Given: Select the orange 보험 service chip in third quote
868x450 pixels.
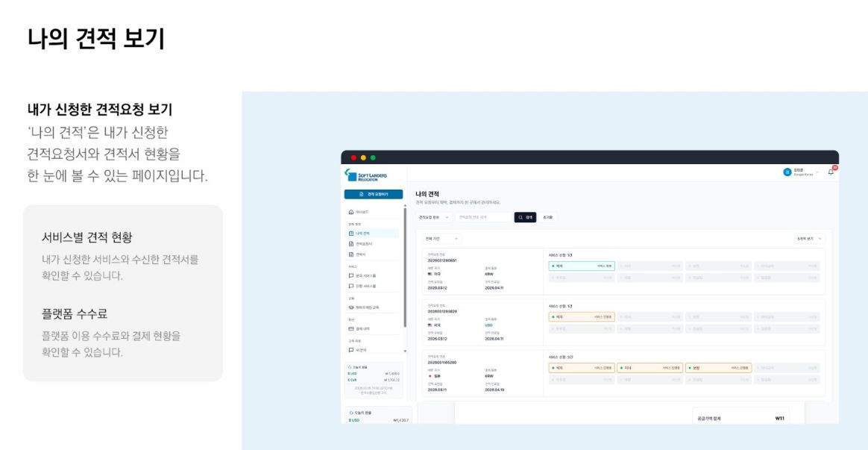Looking at the screenshot, I should click(x=718, y=367).
